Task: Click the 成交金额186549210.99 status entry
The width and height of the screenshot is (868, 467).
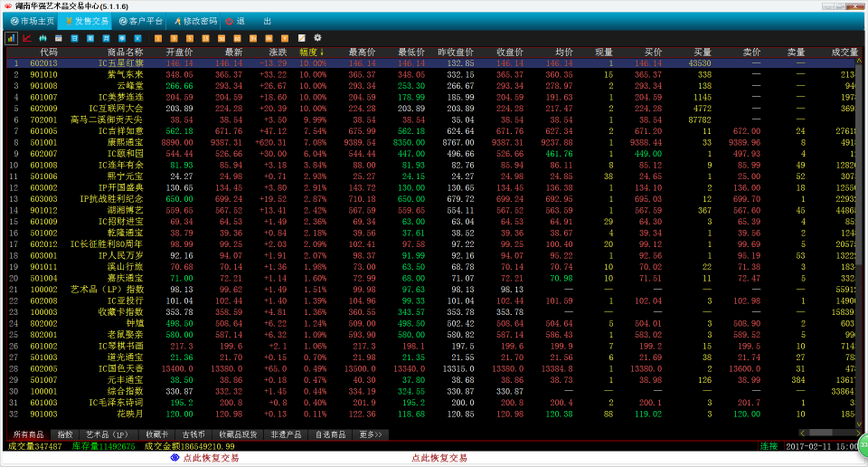Action: coord(189,446)
